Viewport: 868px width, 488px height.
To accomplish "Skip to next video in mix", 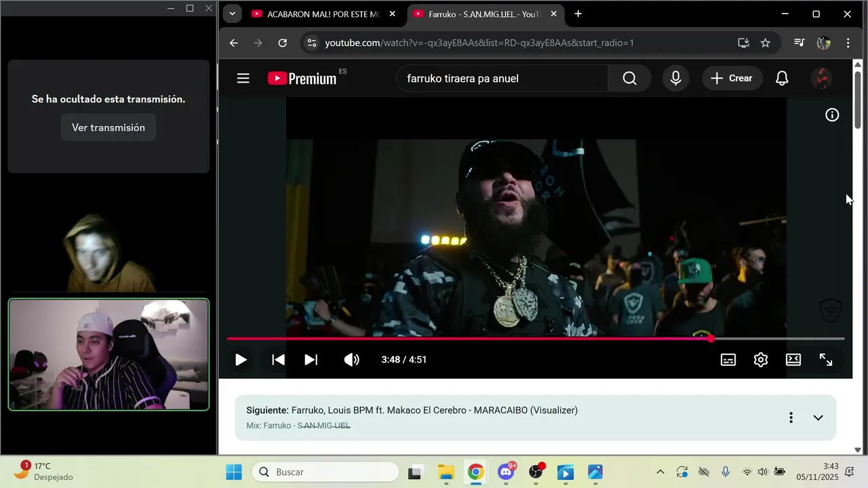I will (x=311, y=360).
